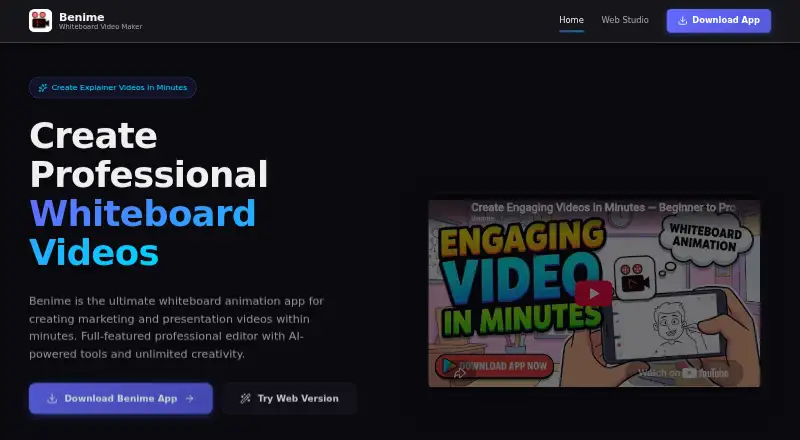Click the Download App header button
Image resolution: width=800 pixels, height=440 pixels.
coord(719,20)
